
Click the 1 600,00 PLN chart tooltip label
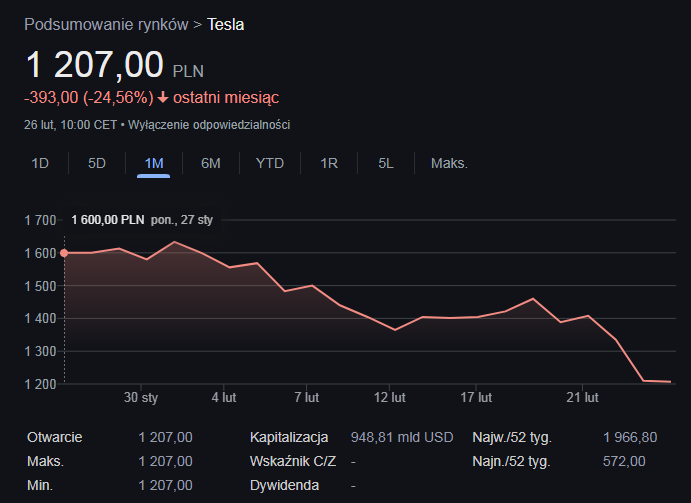(x=108, y=219)
